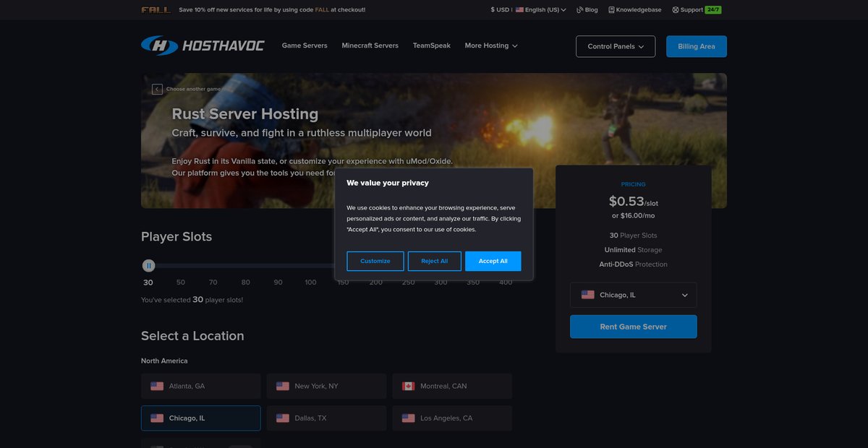Click the Knowledgebase book icon

(611, 10)
